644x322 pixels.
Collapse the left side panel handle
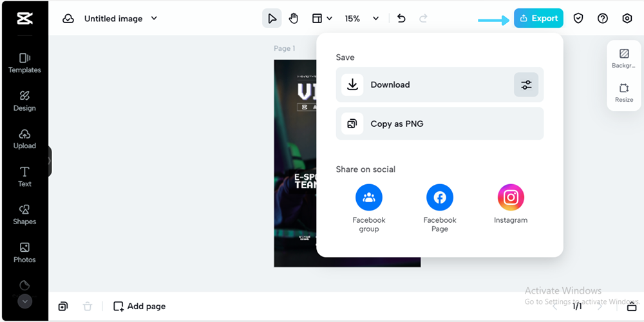50,161
